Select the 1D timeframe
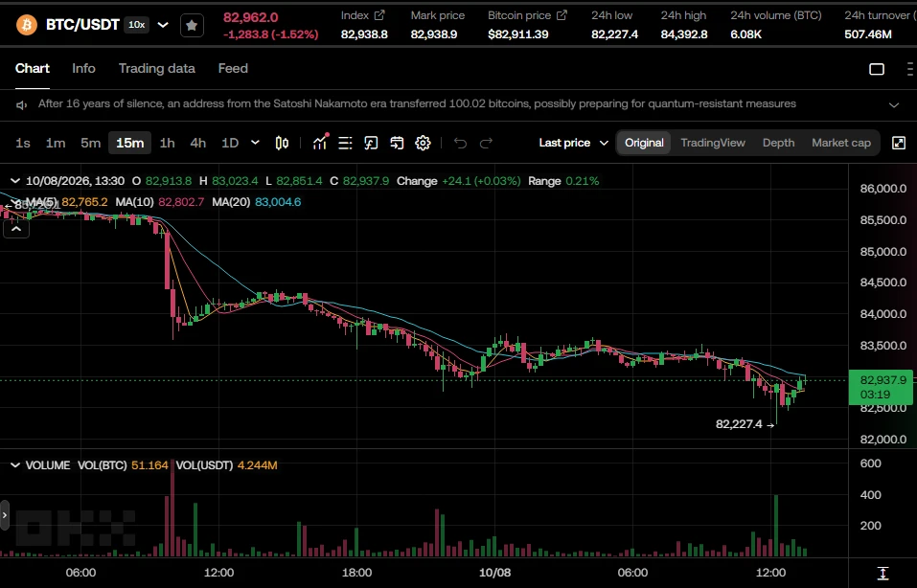This screenshot has height=588, width=917. [230, 143]
